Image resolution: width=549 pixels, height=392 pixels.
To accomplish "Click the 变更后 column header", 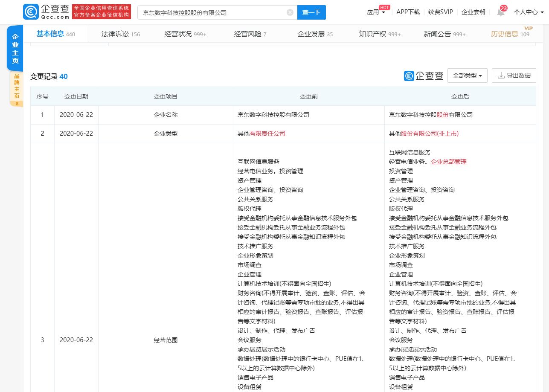I will point(460,96).
